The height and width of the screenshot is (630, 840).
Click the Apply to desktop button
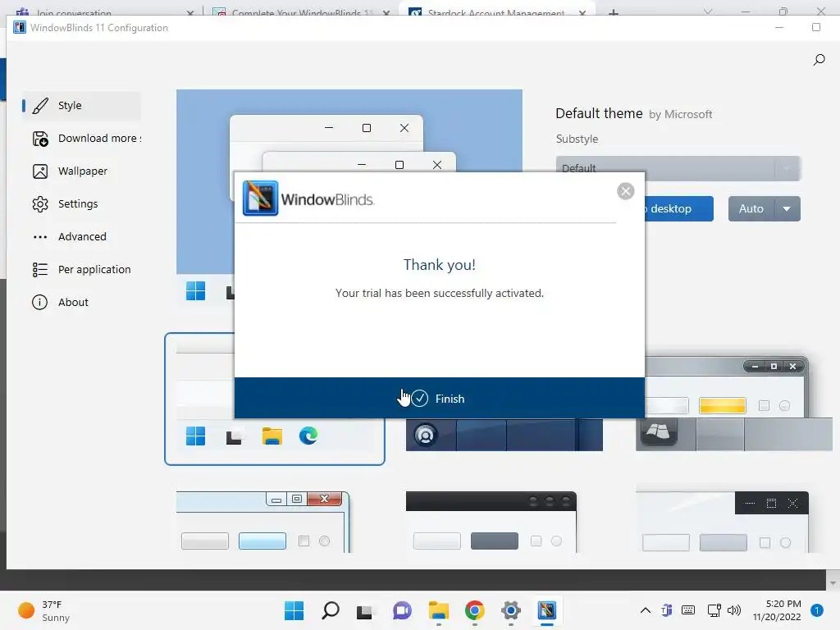click(678, 208)
